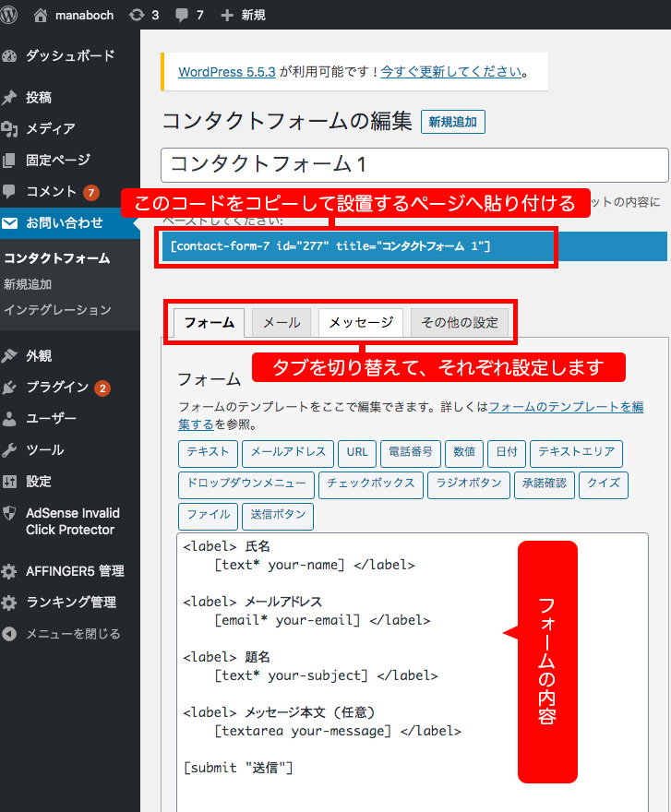Click 新規 in the admin bar
Viewport: 671px width, 812px height.
pyautogui.click(x=254, y=15)
